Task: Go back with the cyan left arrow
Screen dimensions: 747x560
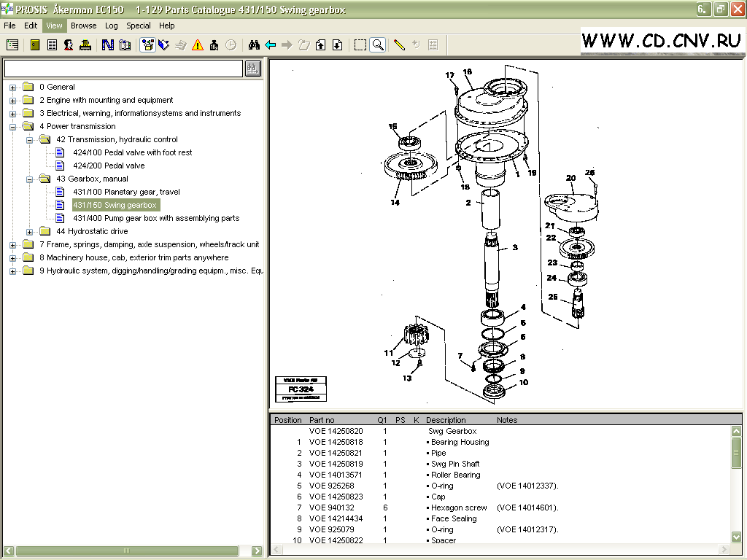Action: pos(271,45)
